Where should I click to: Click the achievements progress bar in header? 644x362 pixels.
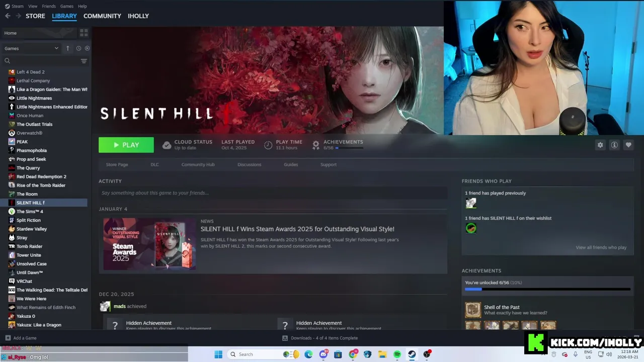(349, 148)
